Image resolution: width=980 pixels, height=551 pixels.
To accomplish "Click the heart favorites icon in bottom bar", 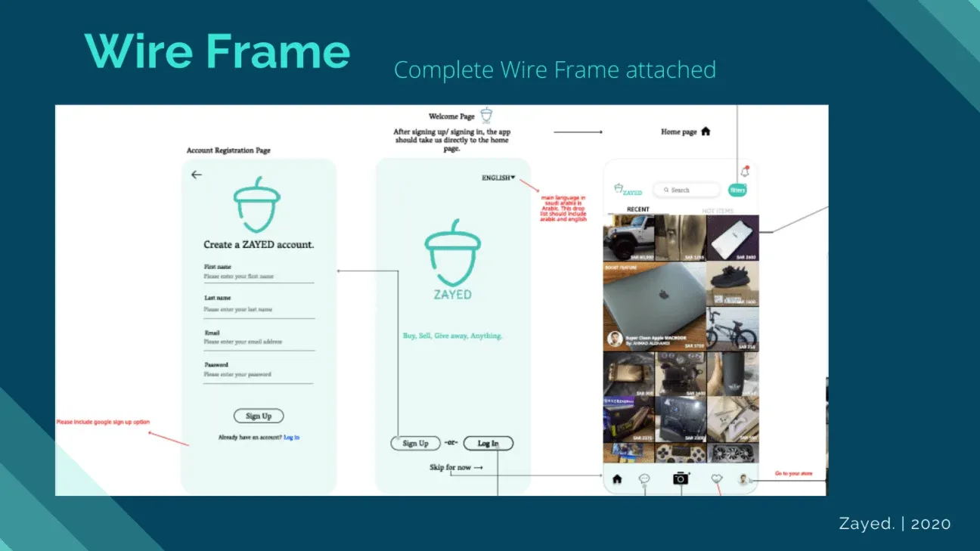I will (717, 478).
